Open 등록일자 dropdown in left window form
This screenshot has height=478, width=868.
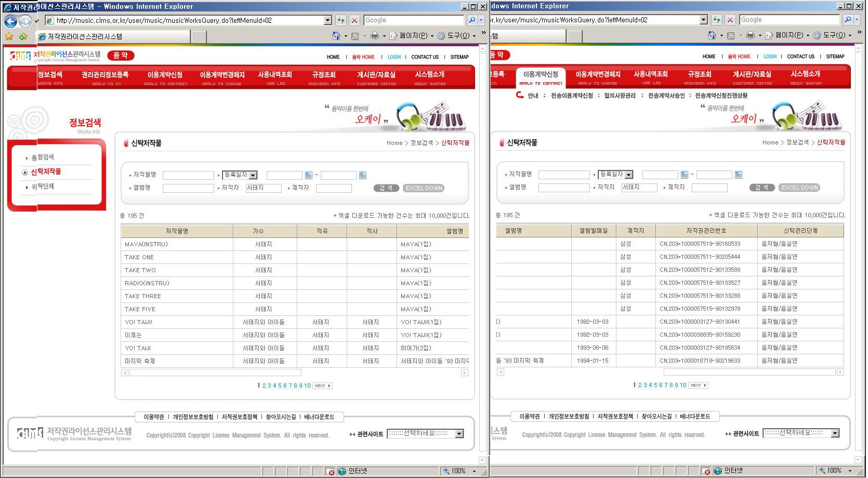(x=253, y=175)
